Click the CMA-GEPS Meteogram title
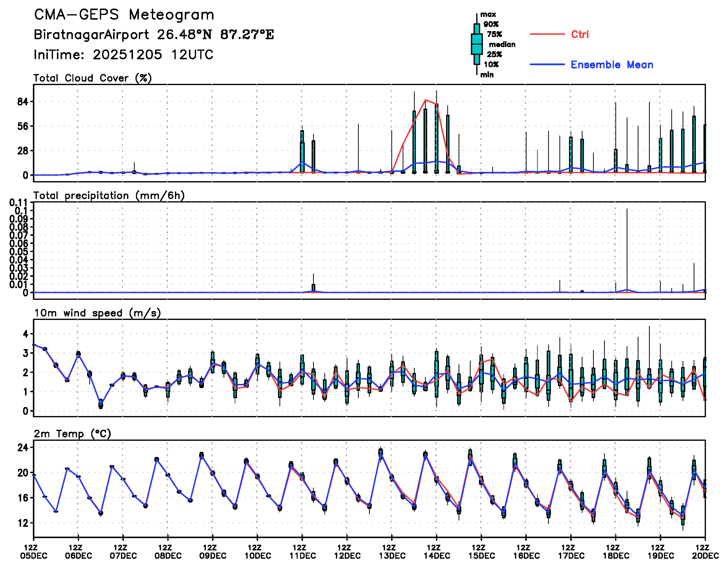This screenshot has width=728, height=569. pyautogui.click(x=124, y=15)
